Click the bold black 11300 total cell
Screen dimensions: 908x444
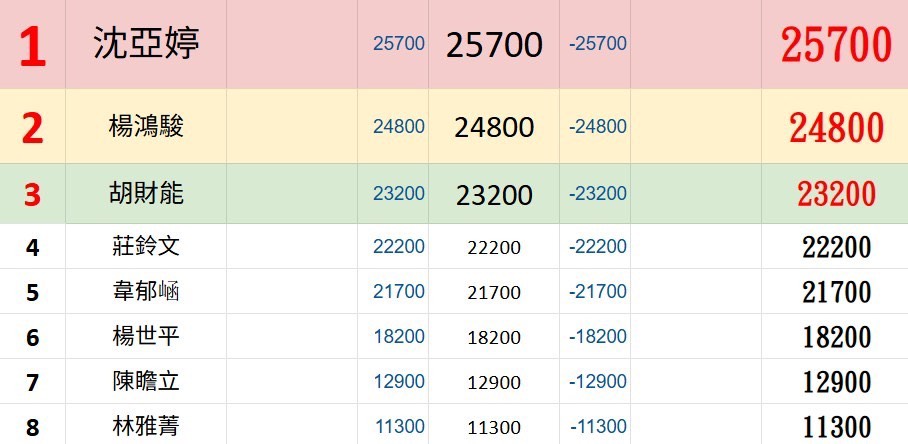[836, 428]
